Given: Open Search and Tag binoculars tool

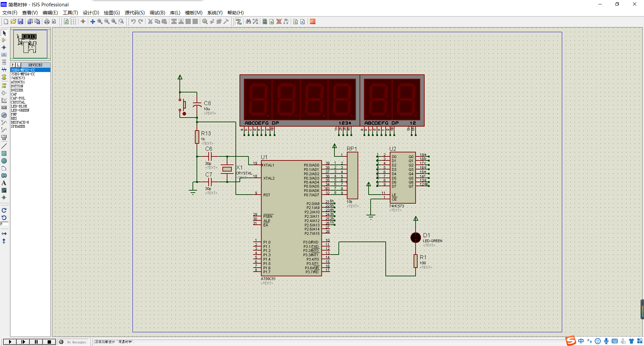Looking at the screenshot, I should (x=248, y=21).
